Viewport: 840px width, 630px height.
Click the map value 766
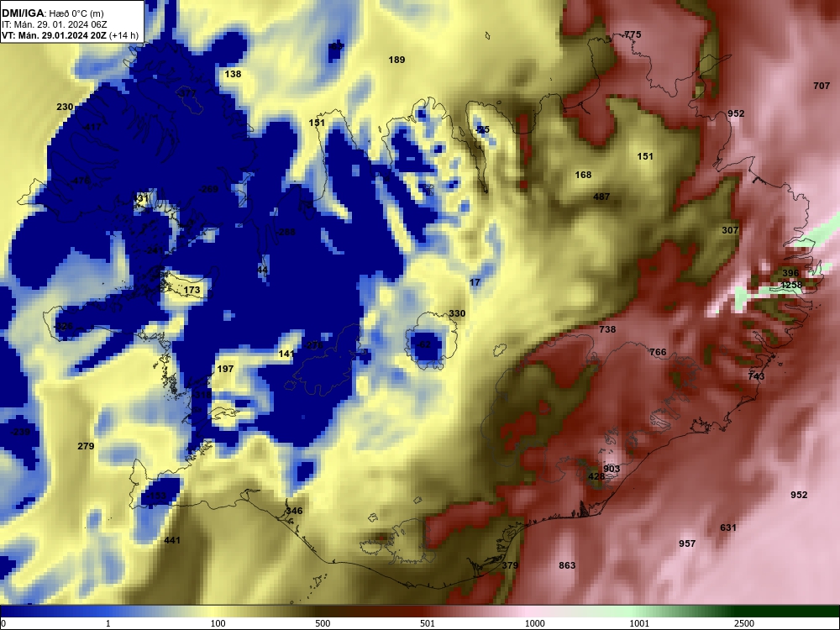tap(658, 352)
